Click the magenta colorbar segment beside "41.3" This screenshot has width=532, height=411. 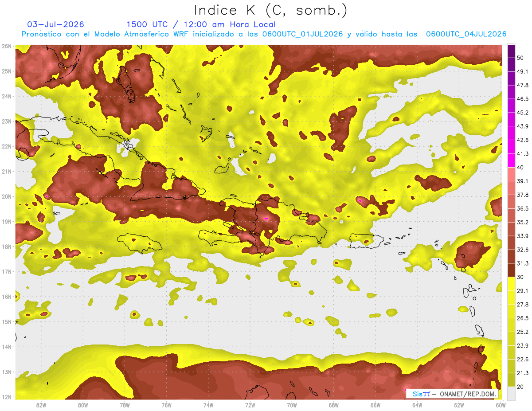[511, 160]
